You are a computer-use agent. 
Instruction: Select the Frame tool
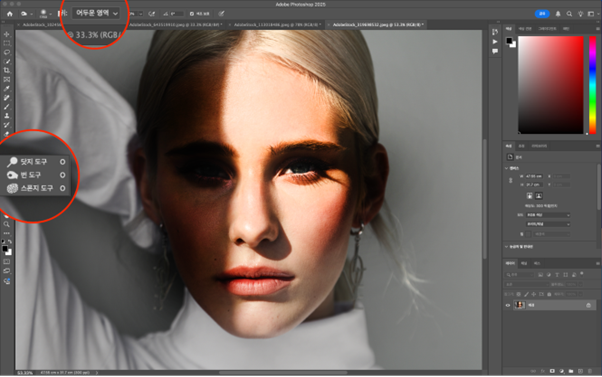7,80
